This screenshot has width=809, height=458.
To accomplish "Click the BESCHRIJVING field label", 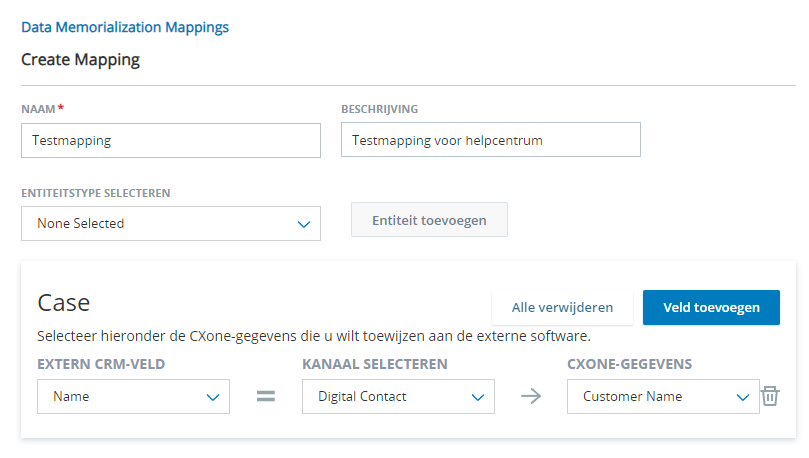I will pyautogui.click(x=380, y=109).
